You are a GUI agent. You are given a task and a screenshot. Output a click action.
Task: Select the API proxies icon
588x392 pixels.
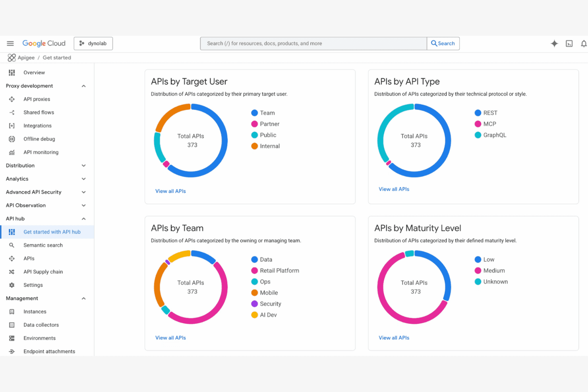12,99
